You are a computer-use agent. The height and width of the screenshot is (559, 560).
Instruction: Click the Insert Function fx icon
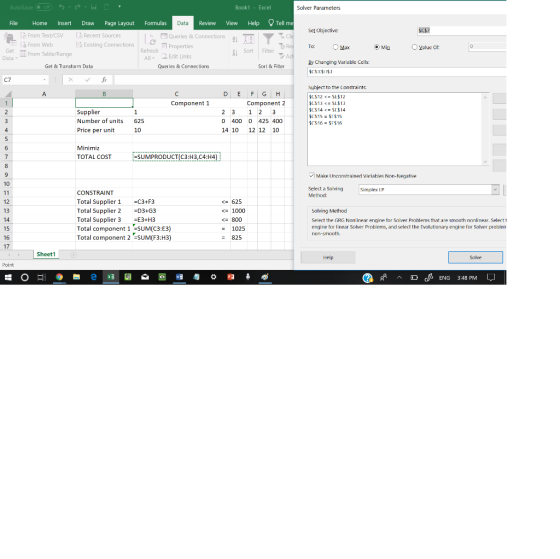[x=104, y=80]
